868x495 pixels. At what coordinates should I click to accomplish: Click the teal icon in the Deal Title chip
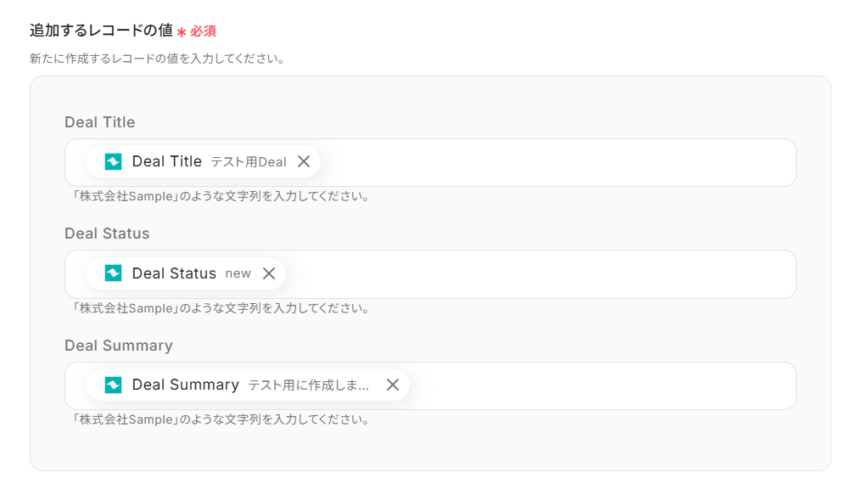tap(113, 161)
